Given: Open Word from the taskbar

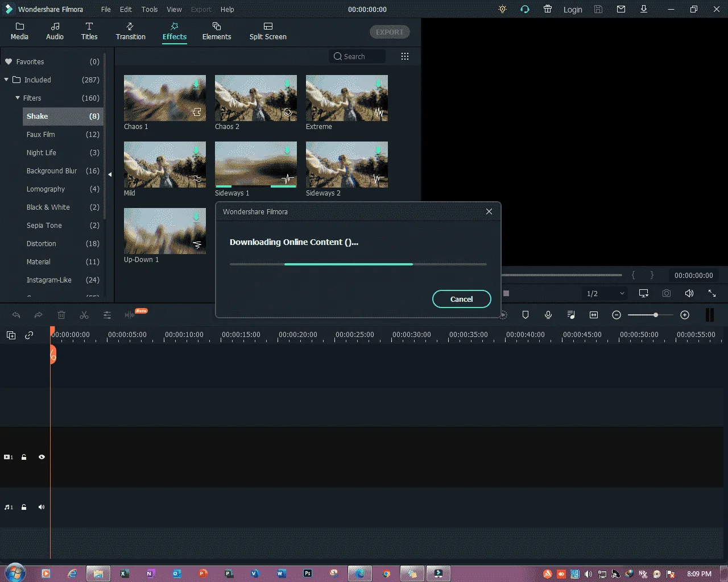Looking at the screenshot, I should (282, 573).
